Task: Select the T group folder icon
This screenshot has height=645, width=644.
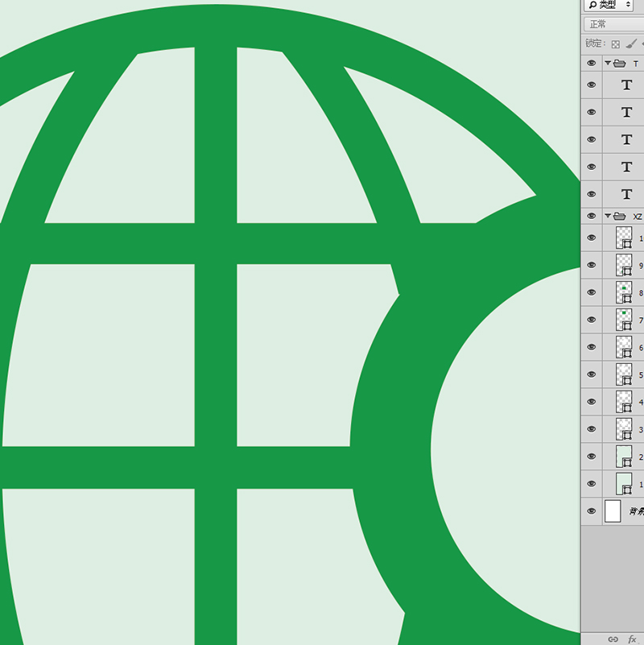Action: (619, 64)
